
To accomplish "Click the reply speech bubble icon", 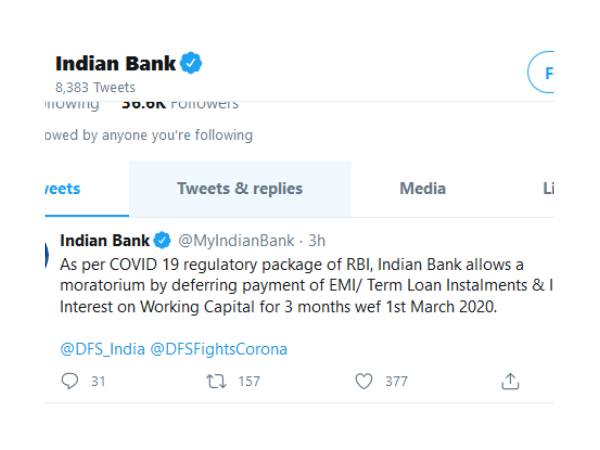I will click(x=69, y=381).
